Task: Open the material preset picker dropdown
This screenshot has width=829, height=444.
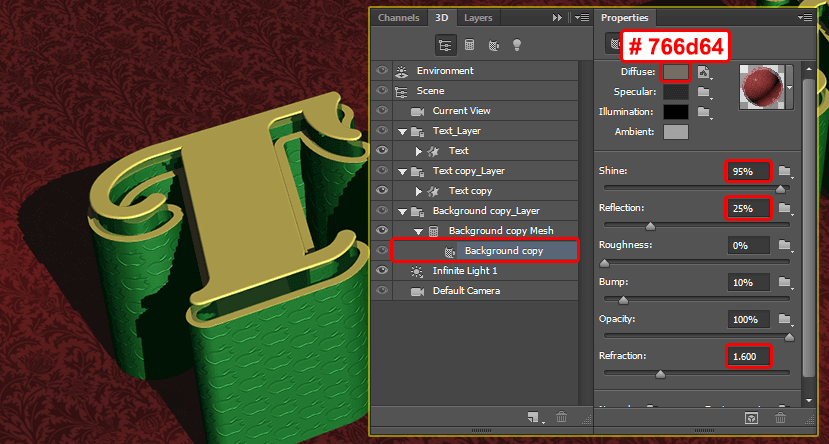Action: pos(790,87)
